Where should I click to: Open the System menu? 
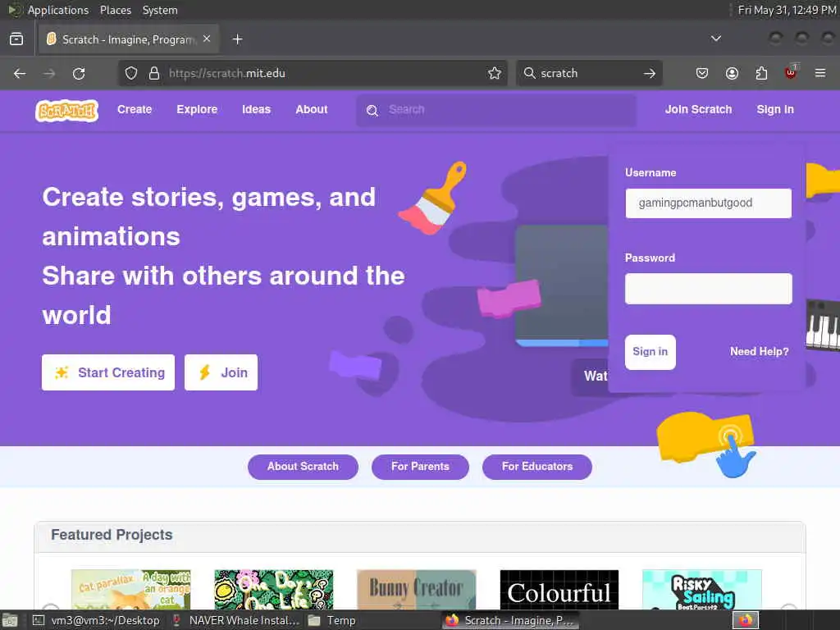[160, 10]
